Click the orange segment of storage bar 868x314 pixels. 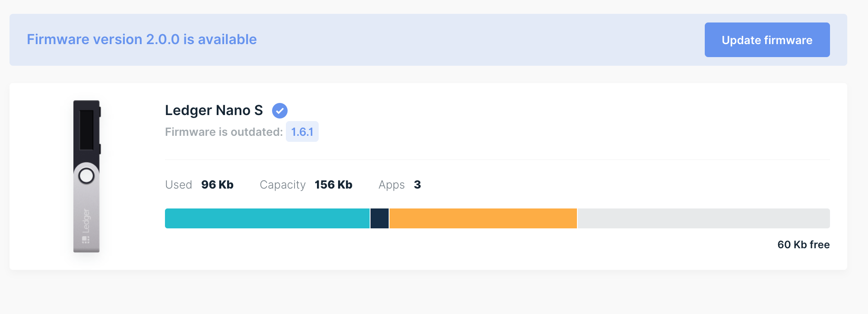point(483,218)
